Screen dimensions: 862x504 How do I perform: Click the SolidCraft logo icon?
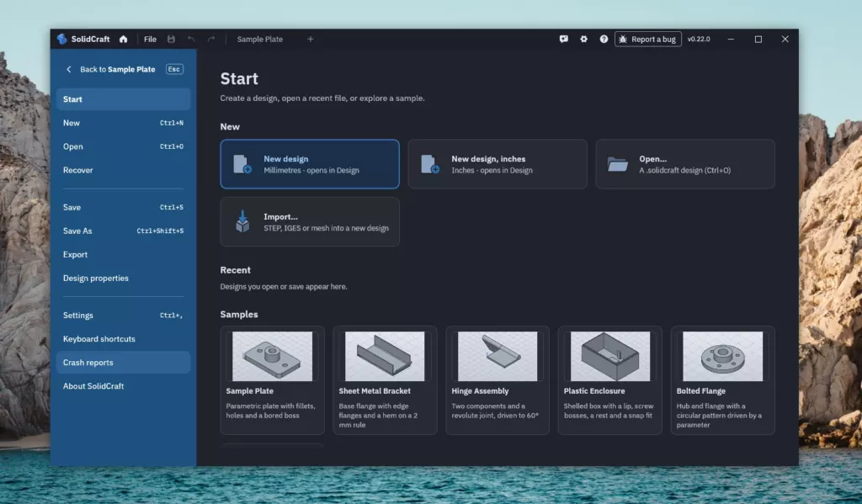62,39
